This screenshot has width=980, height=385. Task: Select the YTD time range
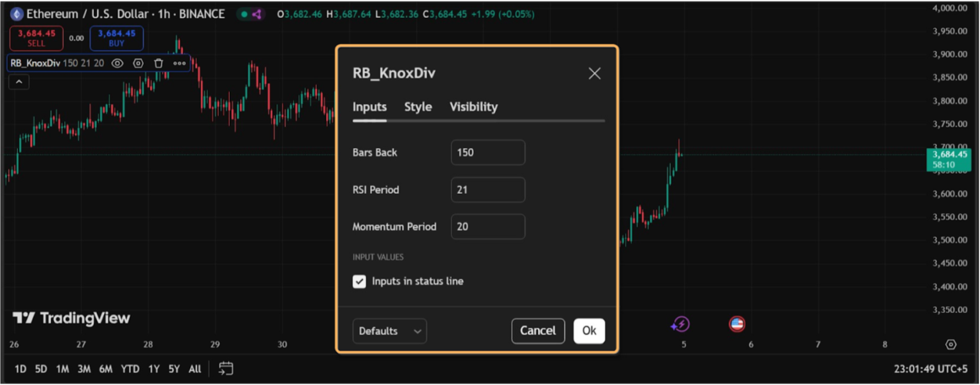pos(130,368)
